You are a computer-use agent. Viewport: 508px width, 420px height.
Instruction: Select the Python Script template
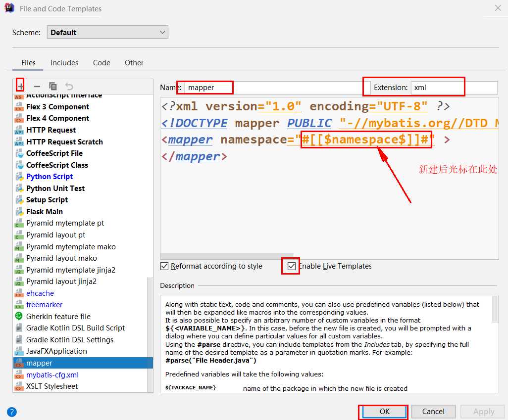point(49,177)
